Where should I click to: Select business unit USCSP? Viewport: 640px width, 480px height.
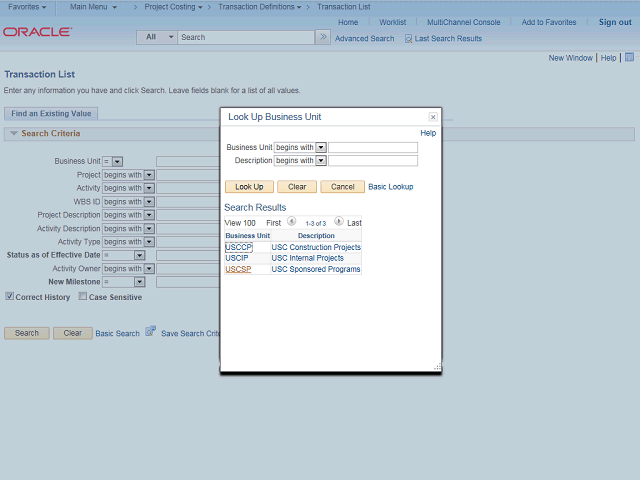238,269
